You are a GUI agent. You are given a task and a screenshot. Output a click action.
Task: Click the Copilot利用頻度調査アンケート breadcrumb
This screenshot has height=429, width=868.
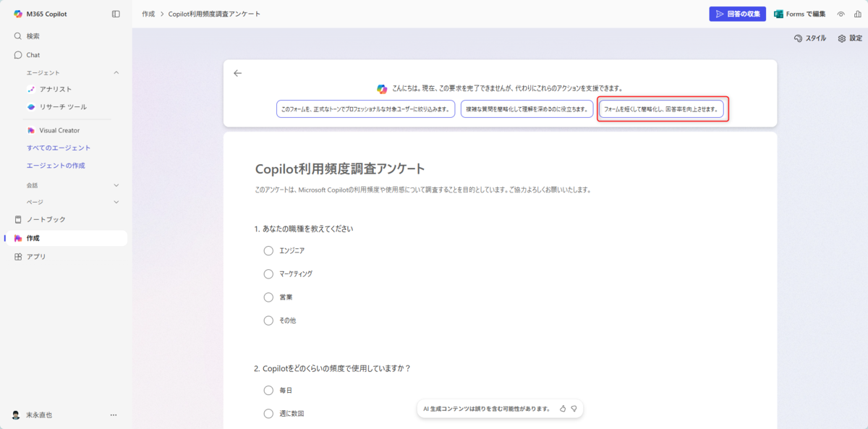tap(214, 14)
